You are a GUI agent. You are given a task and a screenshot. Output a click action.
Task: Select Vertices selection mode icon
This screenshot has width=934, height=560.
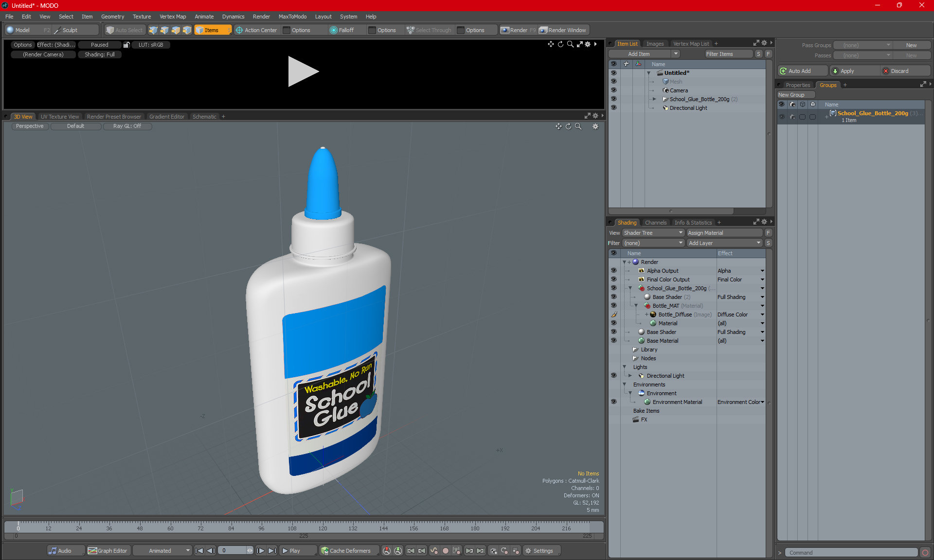pos(153,30)
